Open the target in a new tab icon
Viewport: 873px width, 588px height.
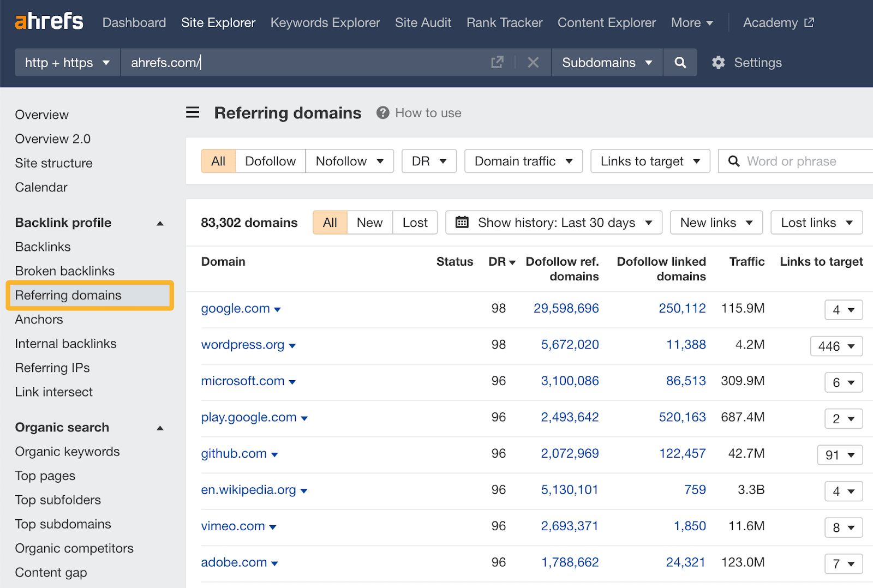(497, 62)
